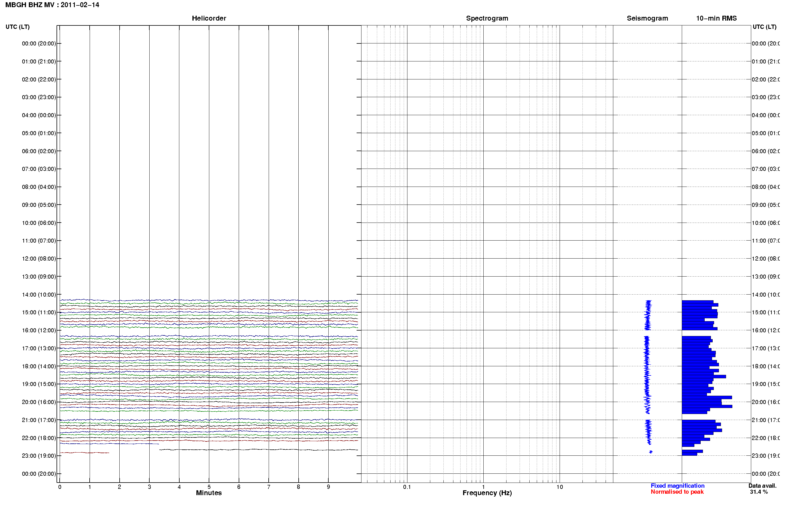Viewport: 812px width, 508px height.
Task: Click the left bottom '00:00 (20:00)' time label
Action: point(39,474)
